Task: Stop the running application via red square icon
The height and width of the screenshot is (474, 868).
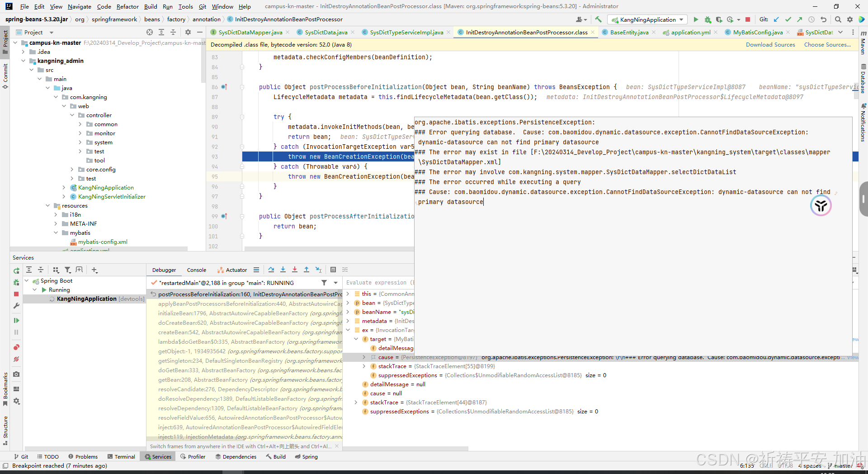Action: click(x=748, y=19)
